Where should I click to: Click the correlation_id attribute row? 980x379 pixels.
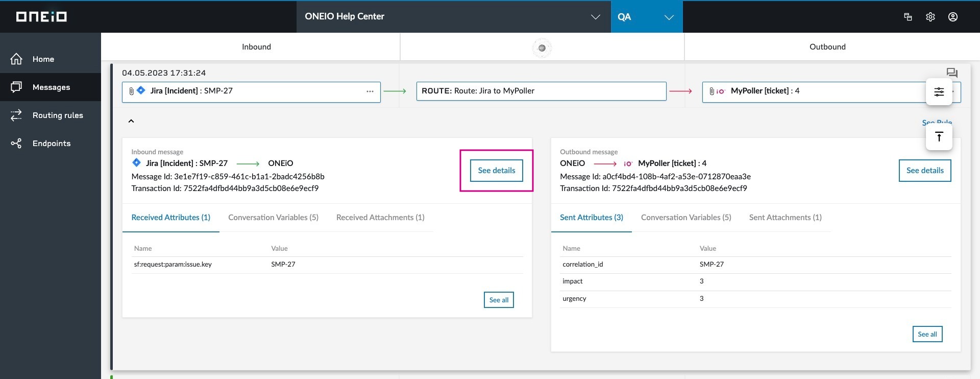click(x=755, y=265)
